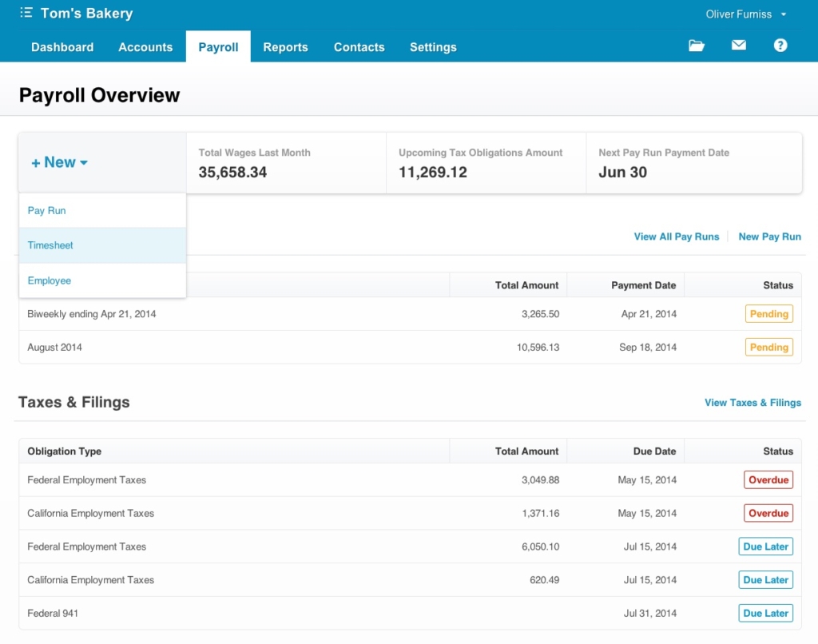The width and height of the screenshot is (818, 644).
Task: Click the help question mark icon
Action: (x=780, y=46)
